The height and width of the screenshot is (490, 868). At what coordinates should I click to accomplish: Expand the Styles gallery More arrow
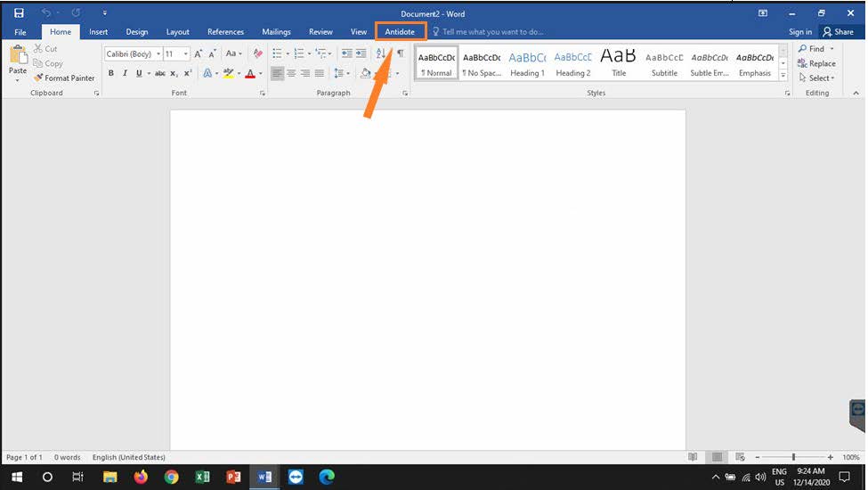(x=783, y=77)
